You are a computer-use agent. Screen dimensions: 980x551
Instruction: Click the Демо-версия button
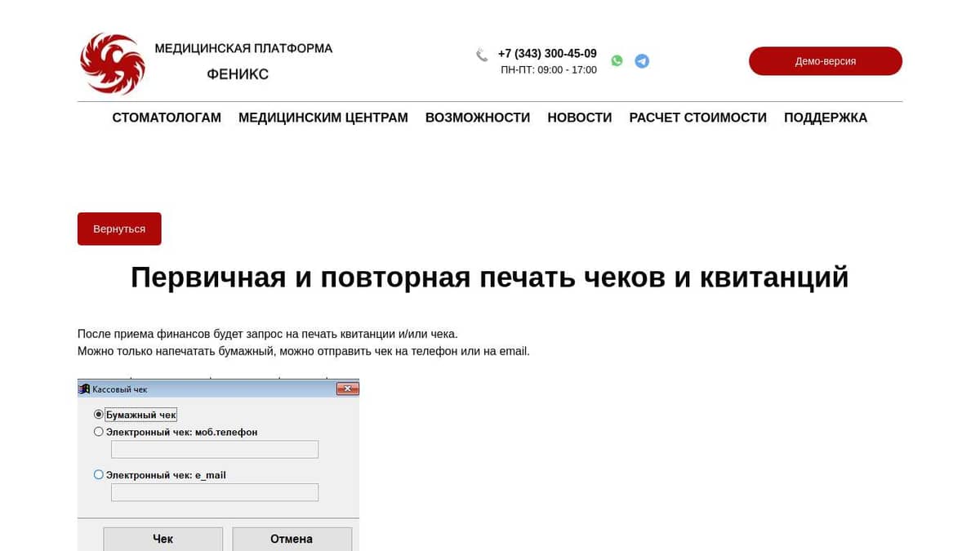click(x=825, y=60)
